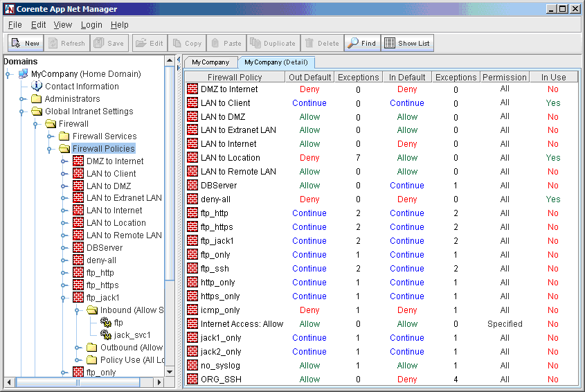Sort by In Use column header

554,77
